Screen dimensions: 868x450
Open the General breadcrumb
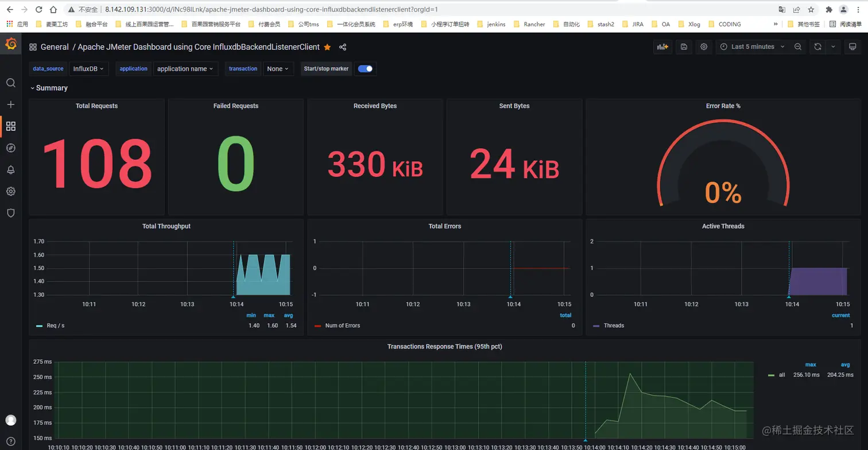point(55,47)
